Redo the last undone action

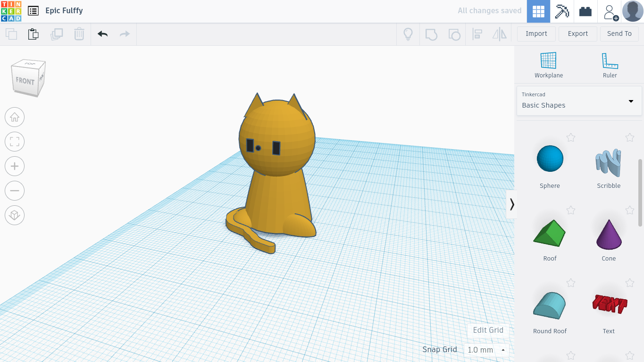pos(125,34)
